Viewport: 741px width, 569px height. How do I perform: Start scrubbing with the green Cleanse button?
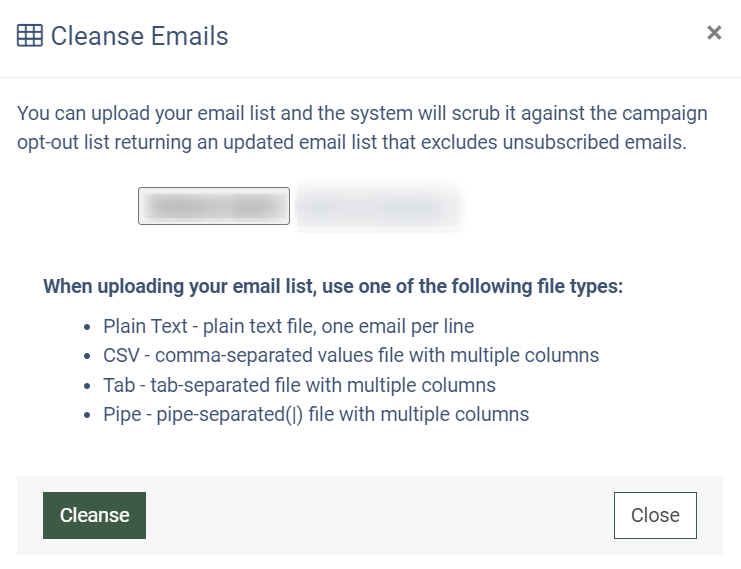tap(95, 515)
